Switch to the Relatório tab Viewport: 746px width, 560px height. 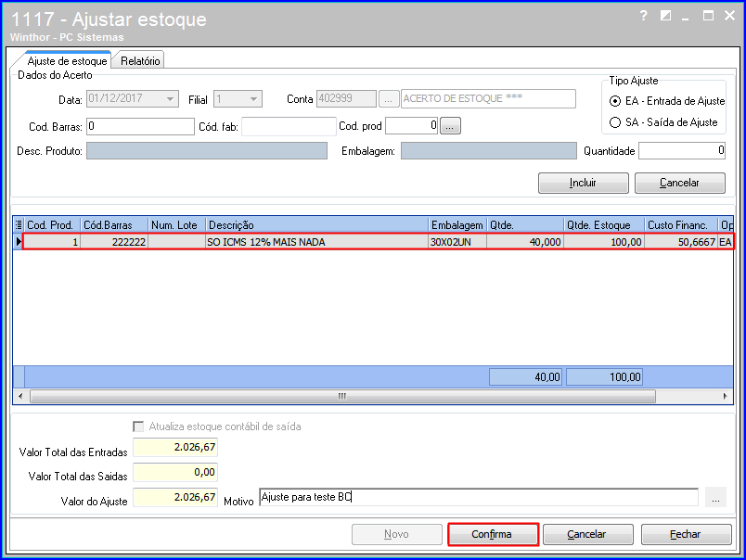pos(140,61)
